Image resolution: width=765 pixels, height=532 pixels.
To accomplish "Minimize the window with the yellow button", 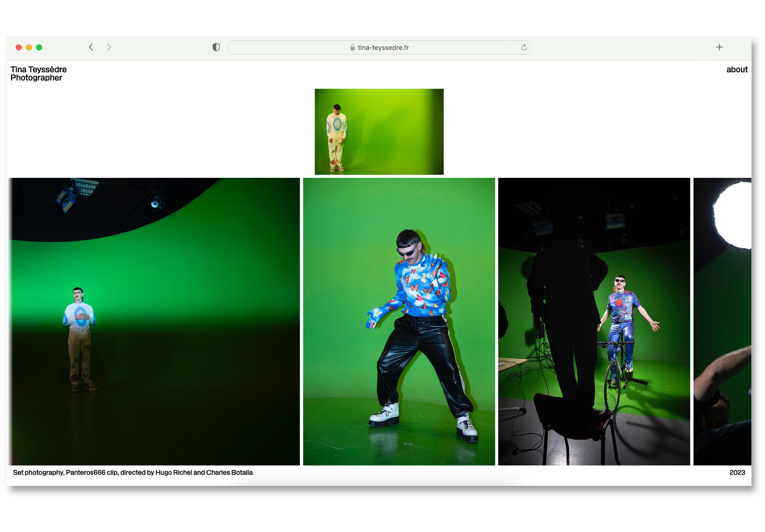I will point(29,47).
